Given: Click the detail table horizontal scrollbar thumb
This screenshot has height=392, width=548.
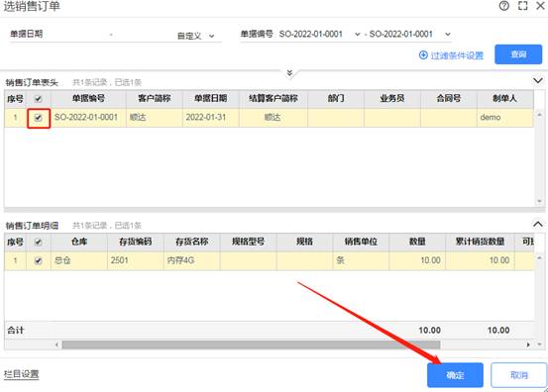Looking at the screenshot, I should (x=251, y=344).
